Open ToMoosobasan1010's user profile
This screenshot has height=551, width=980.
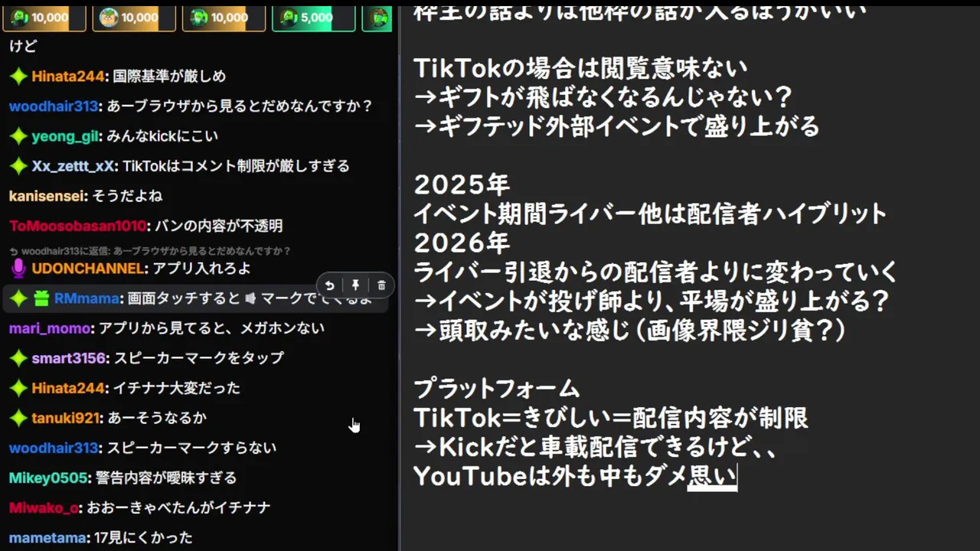(x=77, y=226)
